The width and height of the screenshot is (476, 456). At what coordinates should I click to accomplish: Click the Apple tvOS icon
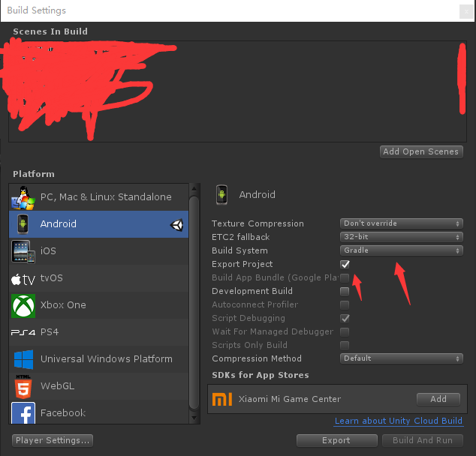tap(23, 279)
